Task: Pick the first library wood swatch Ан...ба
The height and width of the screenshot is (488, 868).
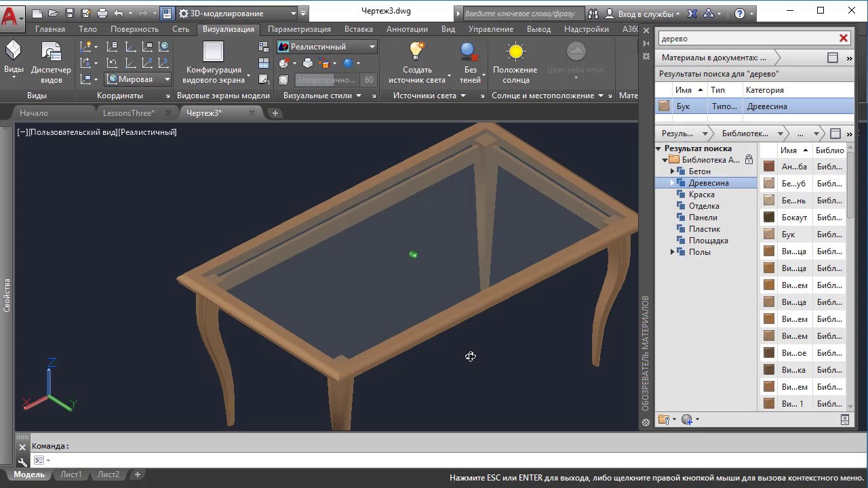Action: [x=769, y=167]
